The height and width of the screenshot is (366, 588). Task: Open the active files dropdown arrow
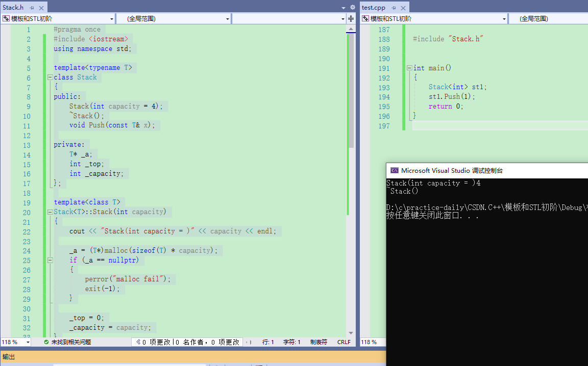pyautogui.click(x=344, y=8)
